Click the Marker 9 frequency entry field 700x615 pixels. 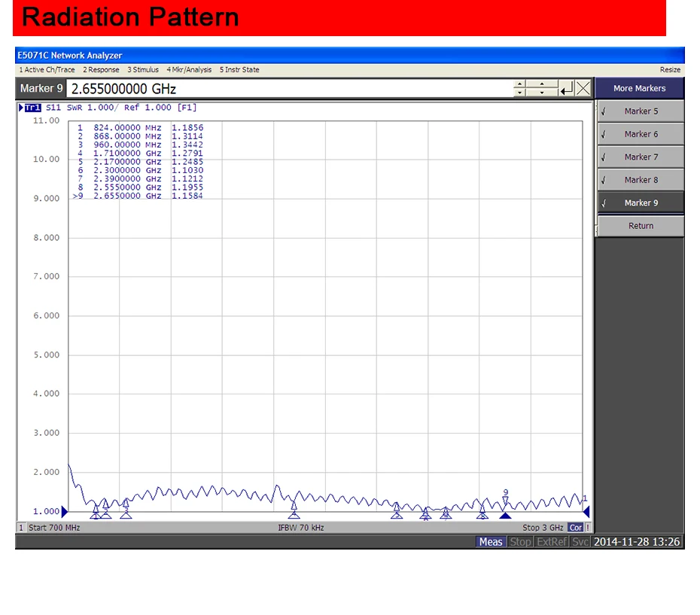click(289, 88)
